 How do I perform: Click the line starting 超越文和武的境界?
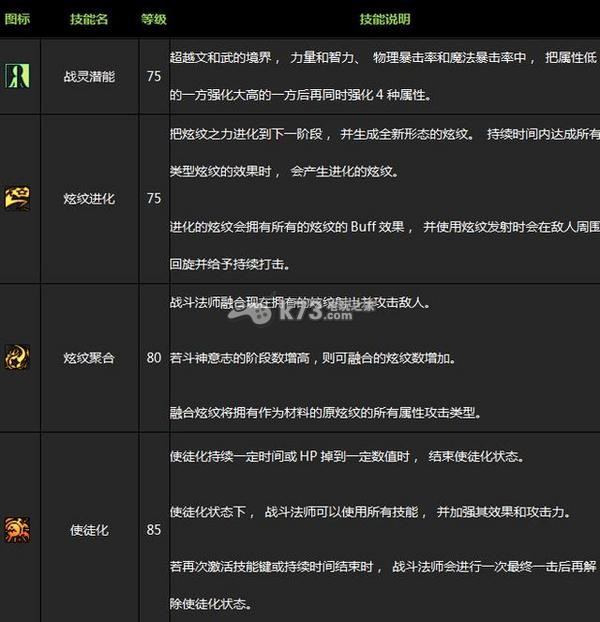[384, 58]
